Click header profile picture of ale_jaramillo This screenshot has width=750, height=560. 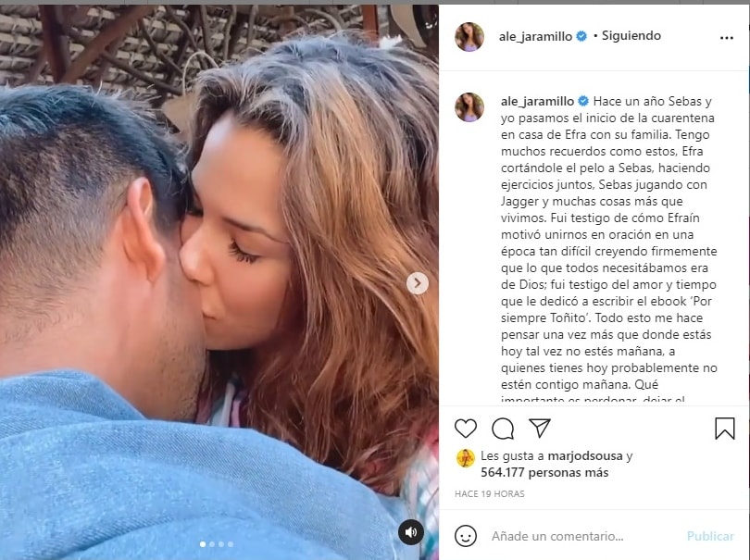pyautogui.click(x=469, y=36)
